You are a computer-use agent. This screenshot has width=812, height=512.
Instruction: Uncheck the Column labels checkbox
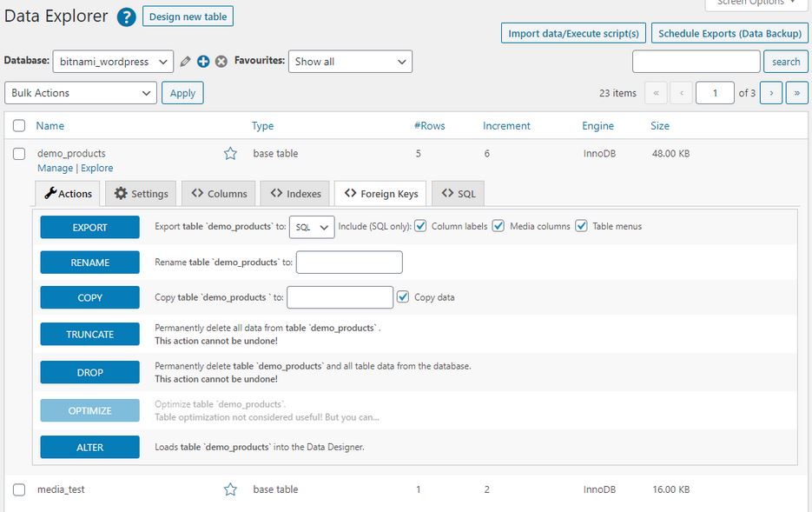coord(420,226)
